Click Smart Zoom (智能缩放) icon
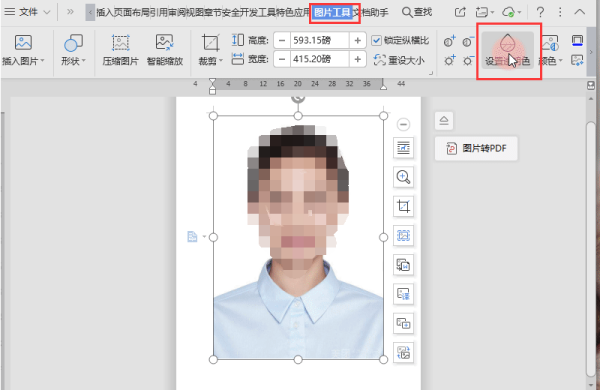The height and width of the screenshot is (390, 600). [x=165, y=42]
